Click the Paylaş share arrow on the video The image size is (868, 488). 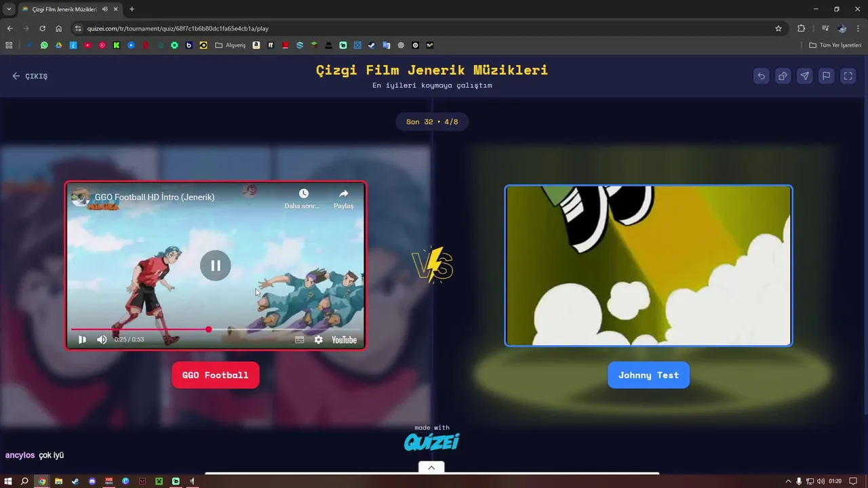click(x=343, y=198)
